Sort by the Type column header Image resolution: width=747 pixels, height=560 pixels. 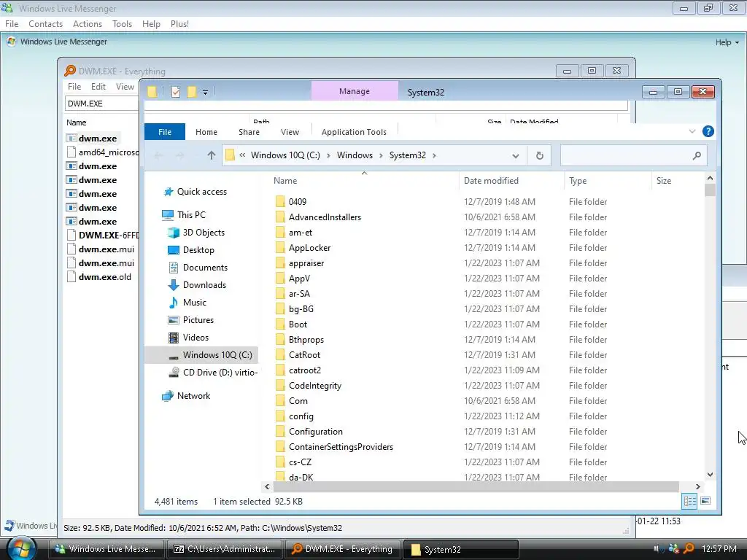(578, 181)
